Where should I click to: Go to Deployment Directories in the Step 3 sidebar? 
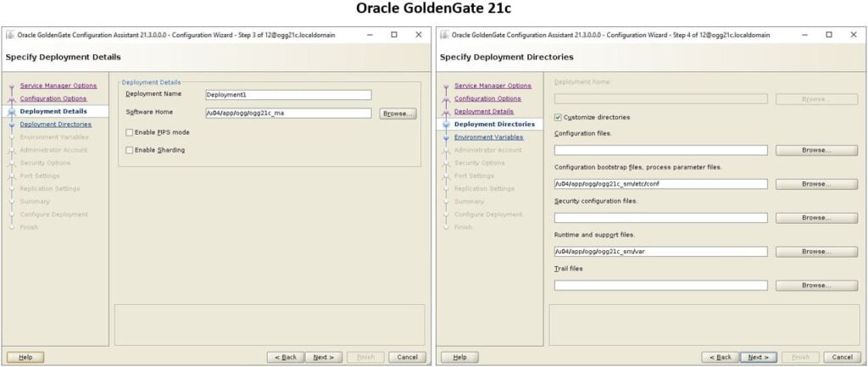pos(55,125)
